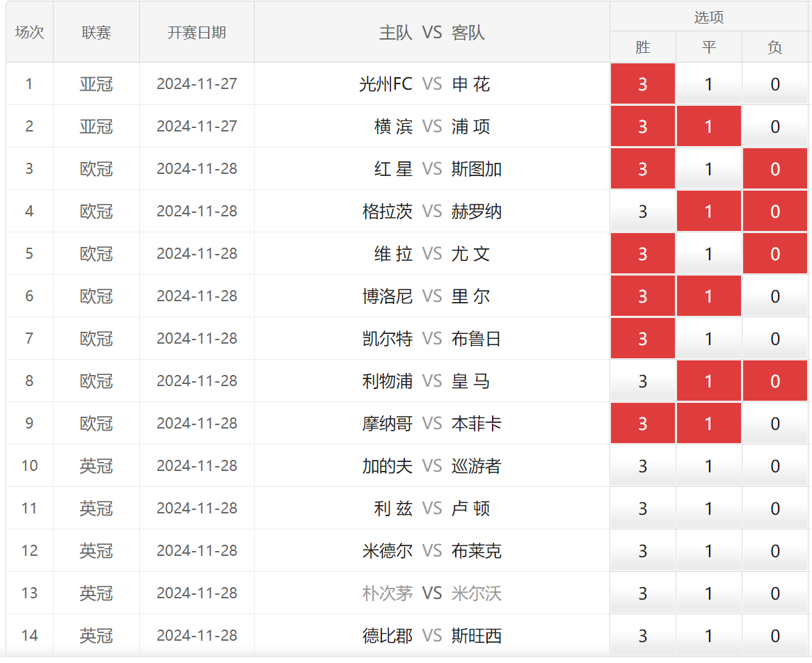Click the 开赛日期 column header
Viewport: 812px width, 663px height.
(197, 32)
